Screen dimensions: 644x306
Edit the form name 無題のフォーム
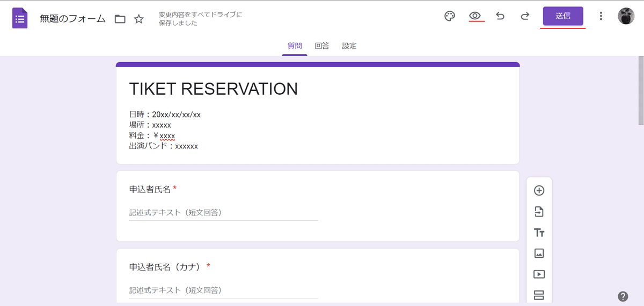(73, 19)
